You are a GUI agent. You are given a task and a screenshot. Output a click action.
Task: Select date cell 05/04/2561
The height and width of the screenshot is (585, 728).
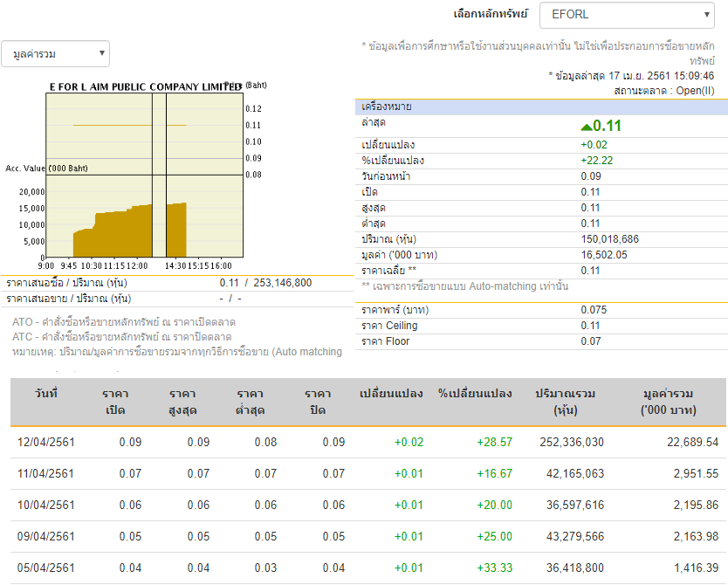pos(46,568)
